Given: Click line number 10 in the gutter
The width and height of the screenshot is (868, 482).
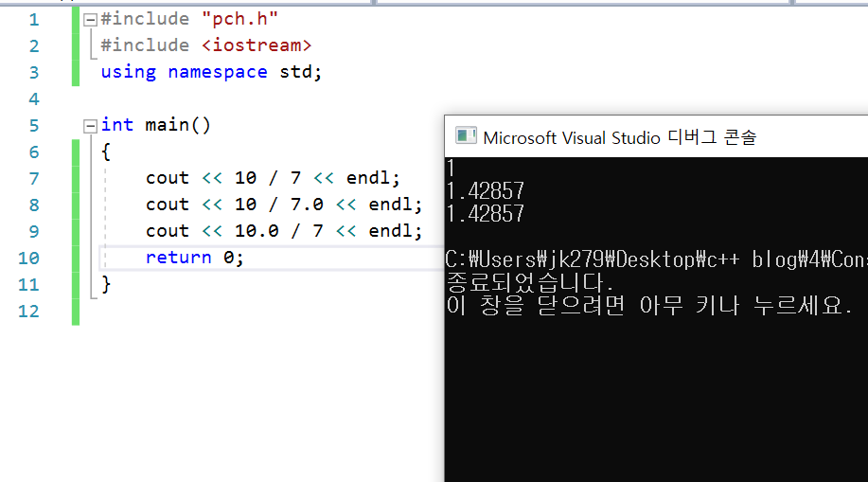Looking at the screenshot, I should 28,259.
